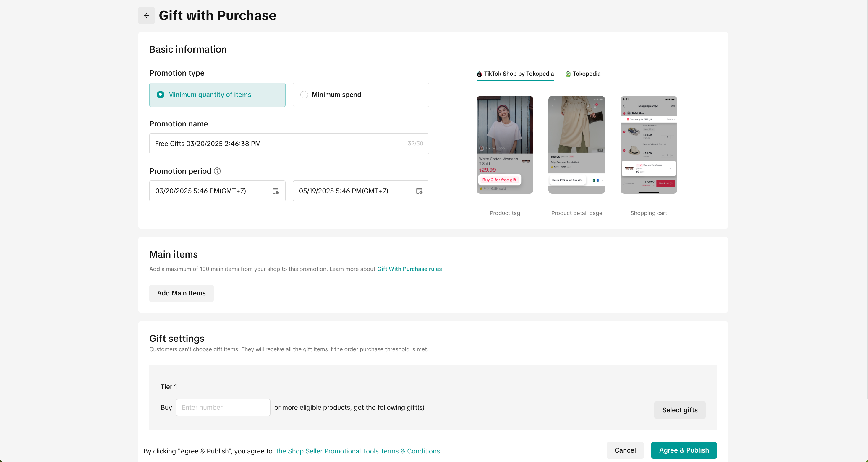Open Gift With Purchase rules link

click(409, 269)
